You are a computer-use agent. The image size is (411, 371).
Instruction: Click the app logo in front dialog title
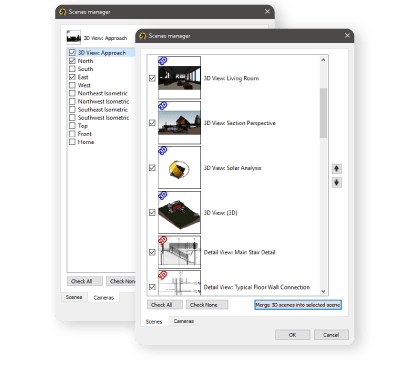click(143, 36)
